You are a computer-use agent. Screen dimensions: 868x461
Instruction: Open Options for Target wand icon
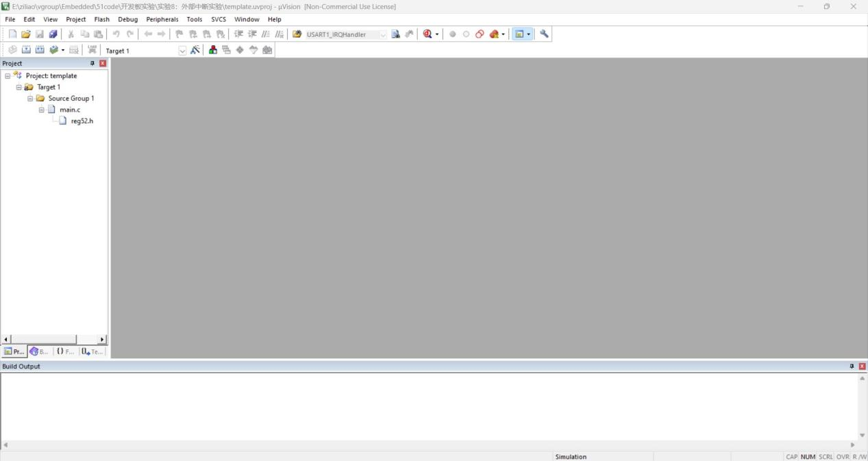(x=195, y=50)
